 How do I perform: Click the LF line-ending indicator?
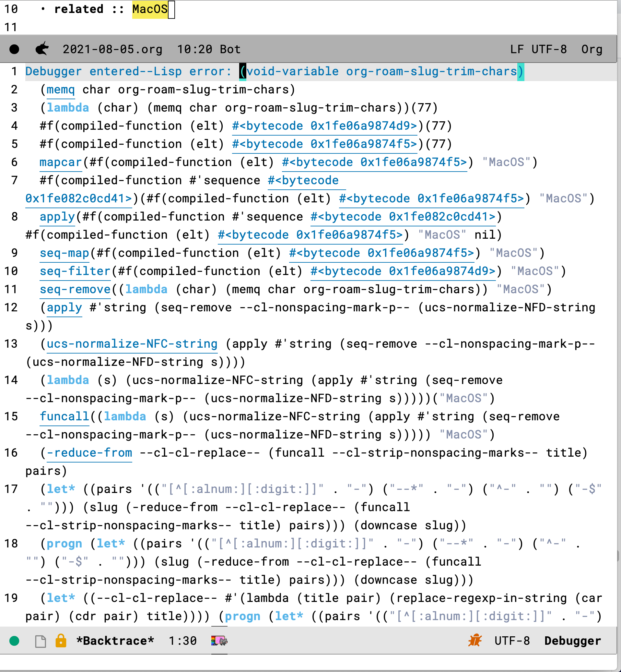click(516, 49)
